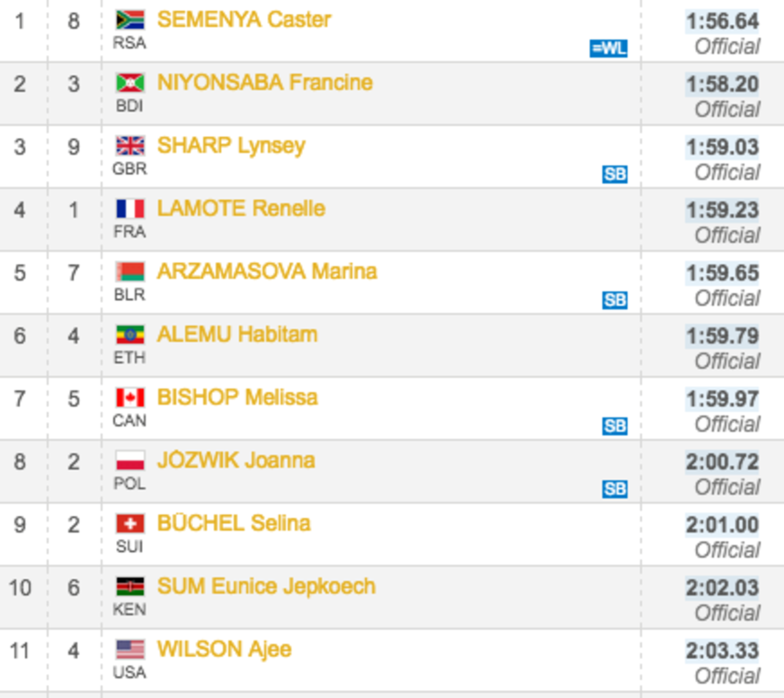Open ALEMU Habitam athlete link
This screenshot has height=698, width=784.
point(237,334)
